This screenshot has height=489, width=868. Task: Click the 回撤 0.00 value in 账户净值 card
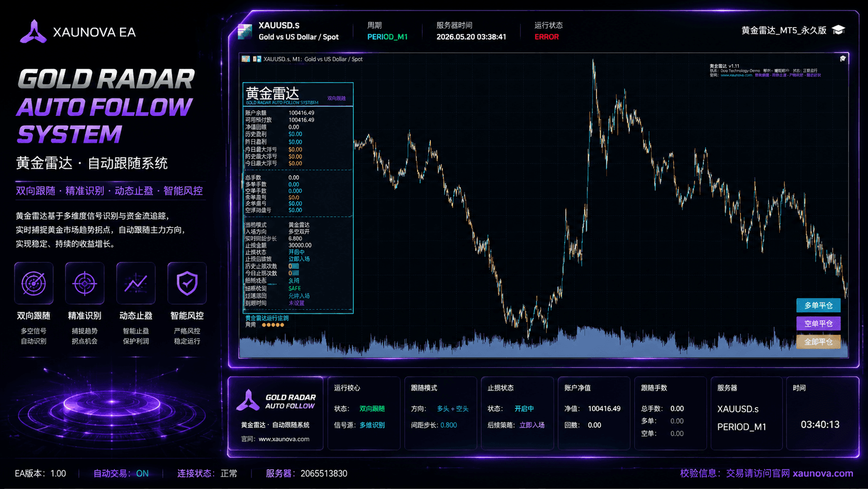coord(594,425)
